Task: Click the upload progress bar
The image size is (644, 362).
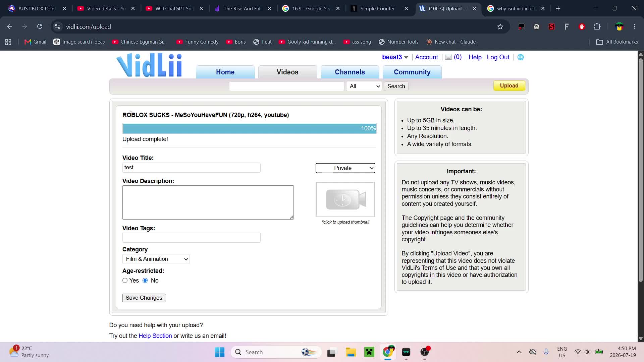Action: pyautogui.click(x=249, y=128)
